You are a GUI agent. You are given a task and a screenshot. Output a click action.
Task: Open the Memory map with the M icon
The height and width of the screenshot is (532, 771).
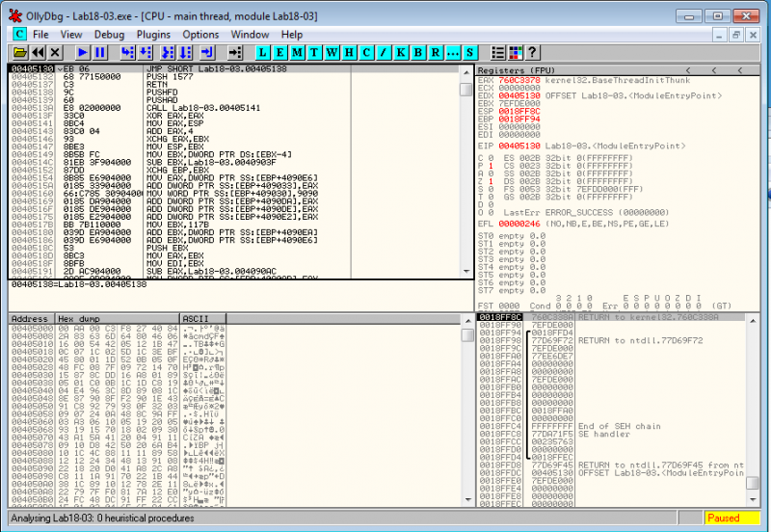click(x=297, y=53)
